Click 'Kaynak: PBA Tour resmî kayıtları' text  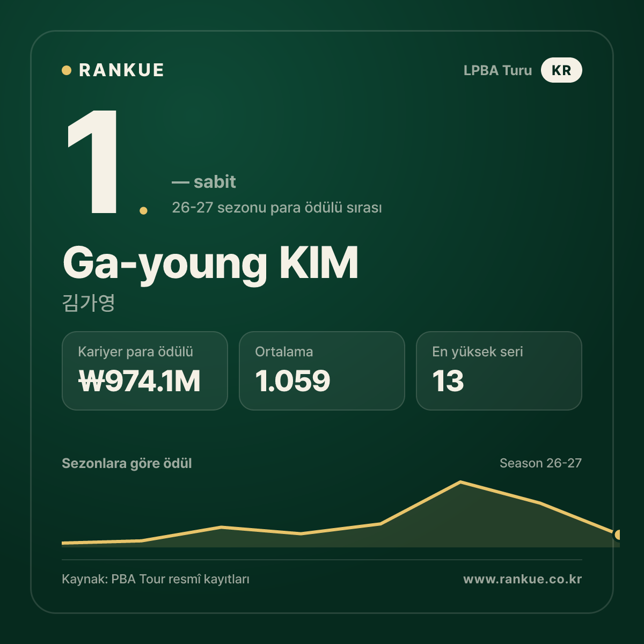pos(156,580)
